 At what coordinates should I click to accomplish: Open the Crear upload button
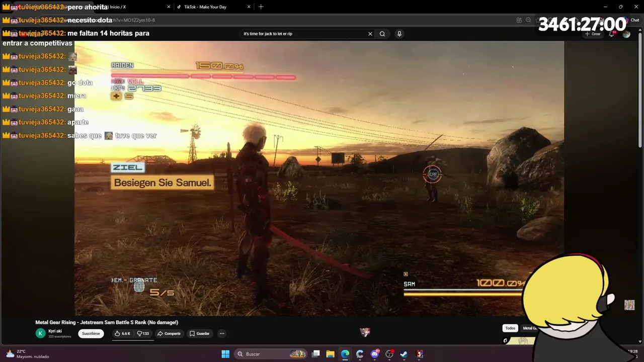[x=593, y=34]
